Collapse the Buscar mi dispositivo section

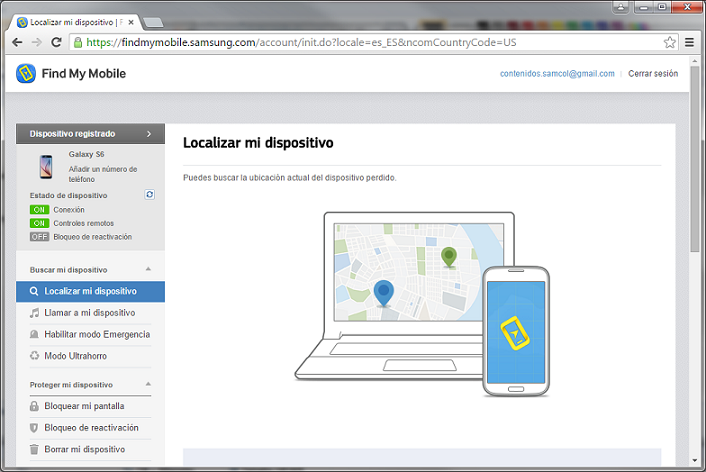click(x=148, y=269)
